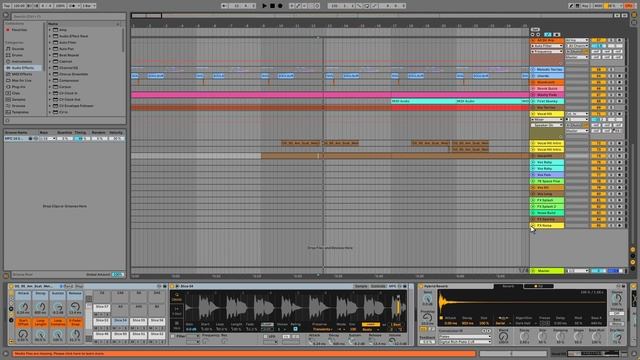
Task: Solo the FX Noise track
Action: pyautogui.click(x=611, y=225)
